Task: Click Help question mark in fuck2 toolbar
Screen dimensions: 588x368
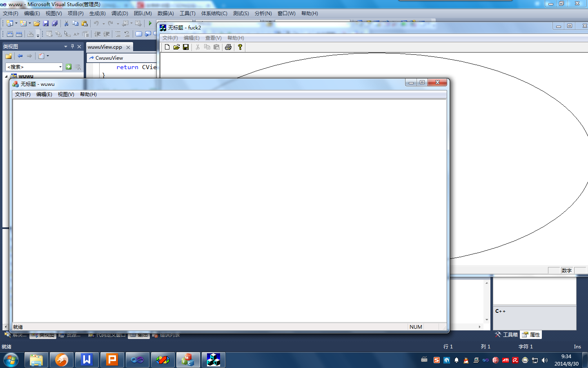Action: (240, 47)
